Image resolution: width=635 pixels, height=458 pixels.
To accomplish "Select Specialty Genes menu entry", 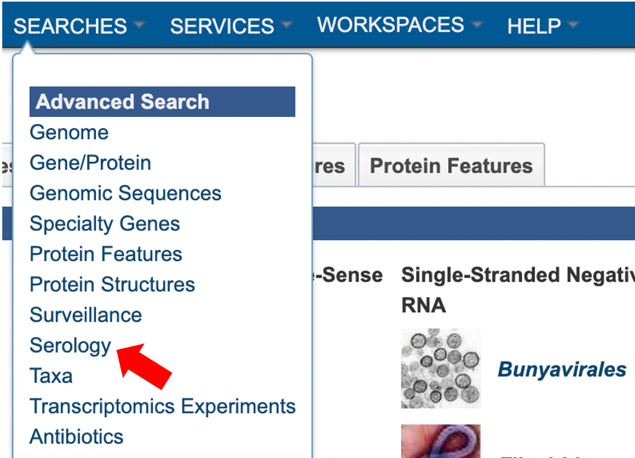I will click(x=105, y=224).
